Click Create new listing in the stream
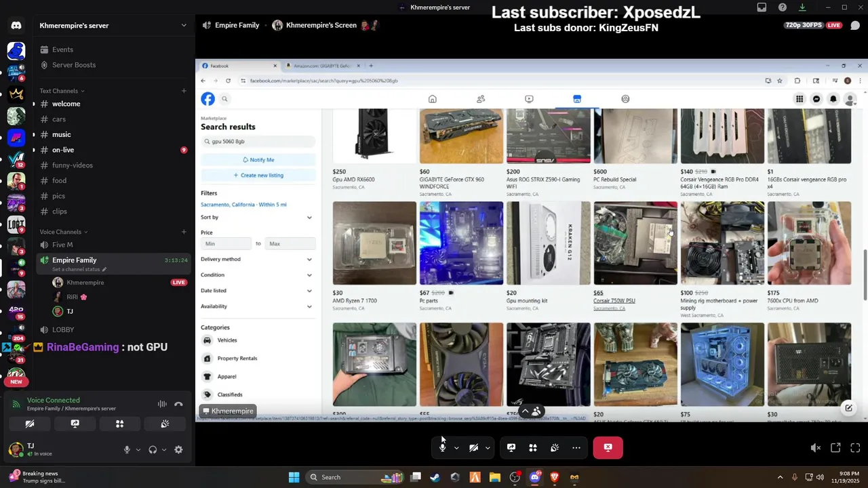 tap(258, 175)
